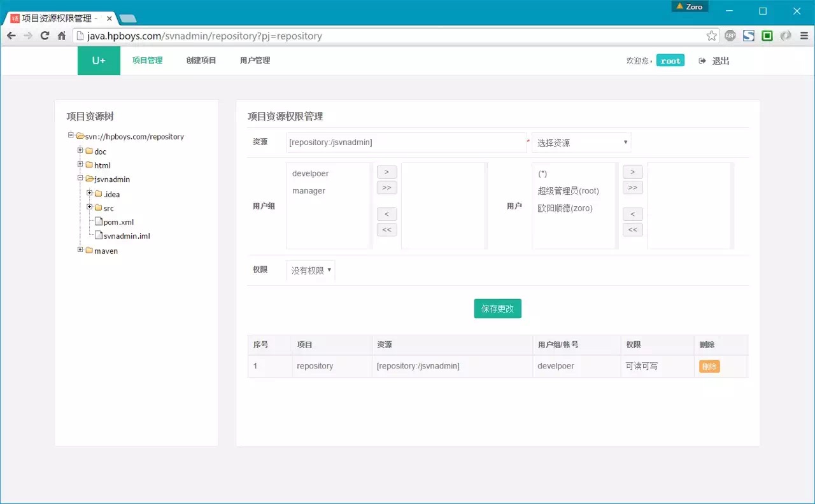Click develpoer cell in permissions table
The image size is (815, 504).
577,366
